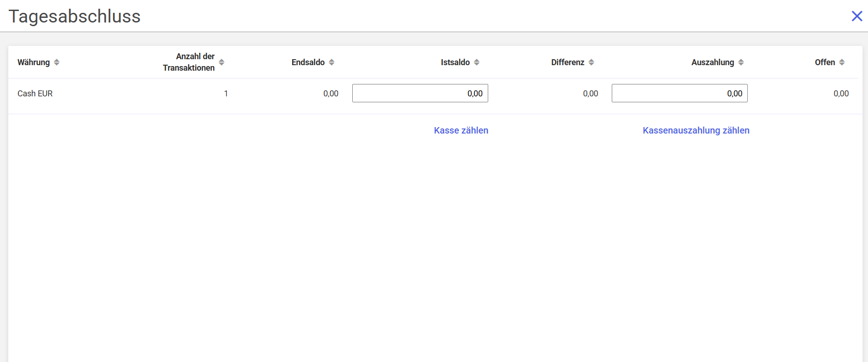The image size is (868, 362).
Task: Click the Offen value in Cash EUR row
Action: click(841, 94)
